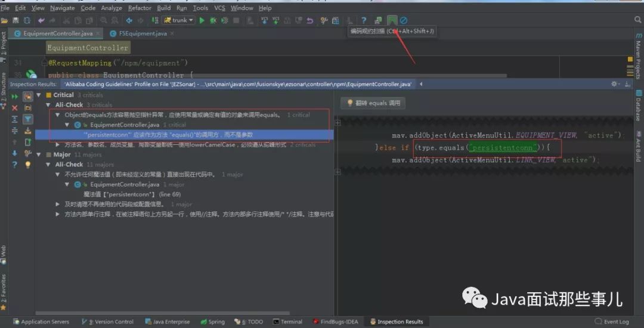Expand the lowerCamelCase naming rule node
644x328 pixels.
point(57,144)
